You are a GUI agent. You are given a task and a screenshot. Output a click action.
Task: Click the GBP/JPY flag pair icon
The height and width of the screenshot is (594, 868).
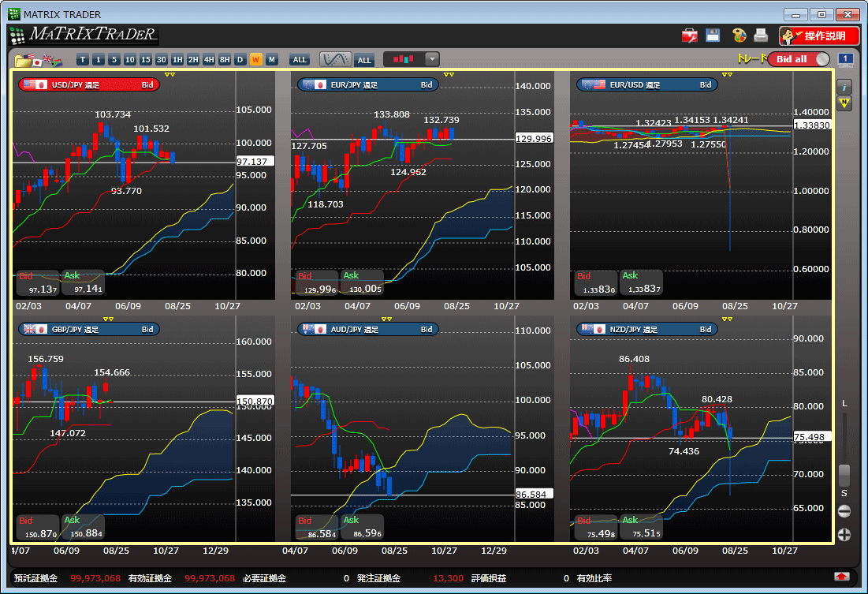point(35,329)
